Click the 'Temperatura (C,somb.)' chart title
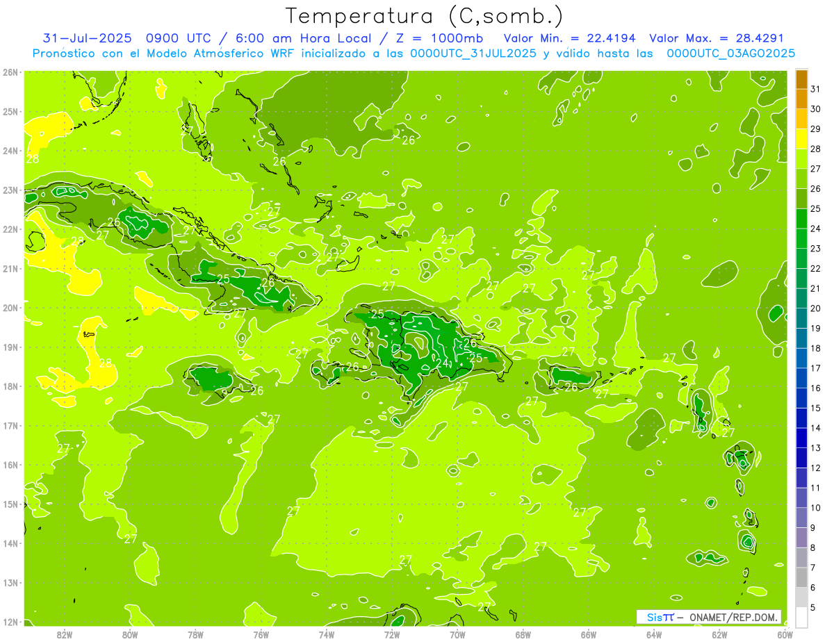This screenshot has height=644, width=834. click(425, 16)
